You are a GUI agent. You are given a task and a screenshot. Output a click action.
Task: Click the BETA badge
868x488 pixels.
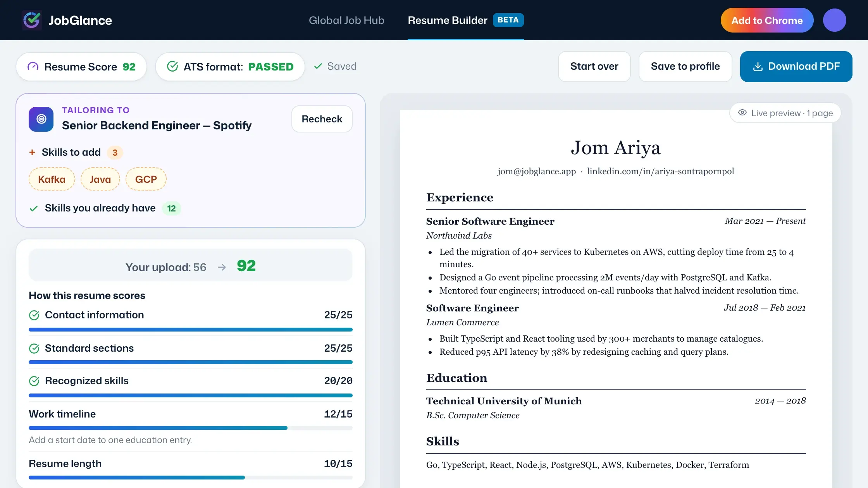pyautogui.click(x=508, y=20)
